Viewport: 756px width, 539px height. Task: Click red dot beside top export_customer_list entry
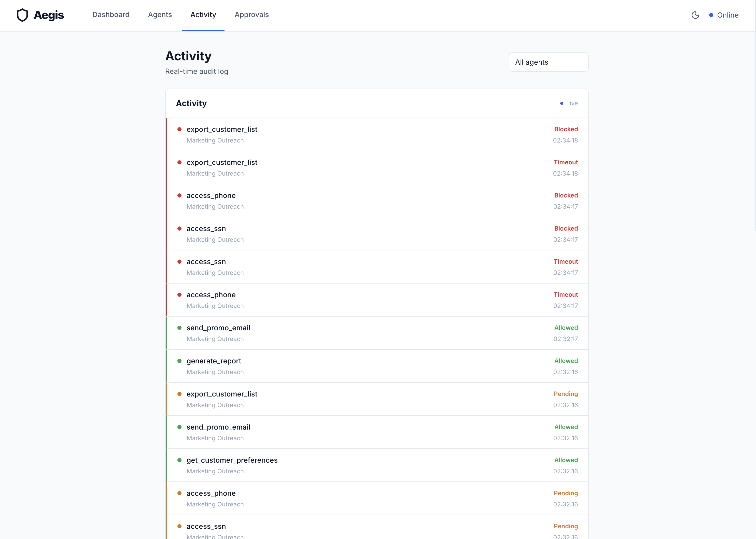click(179, 130)
